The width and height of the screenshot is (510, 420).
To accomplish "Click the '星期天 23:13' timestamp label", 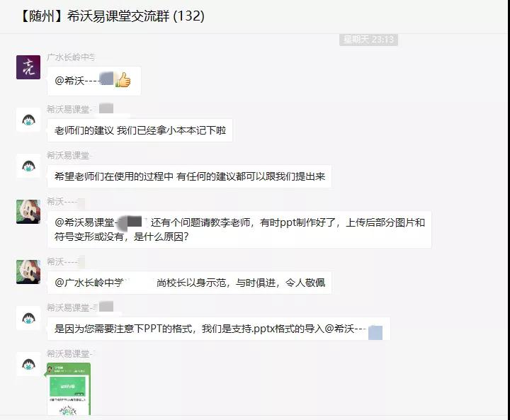I will tap(368, 40).
